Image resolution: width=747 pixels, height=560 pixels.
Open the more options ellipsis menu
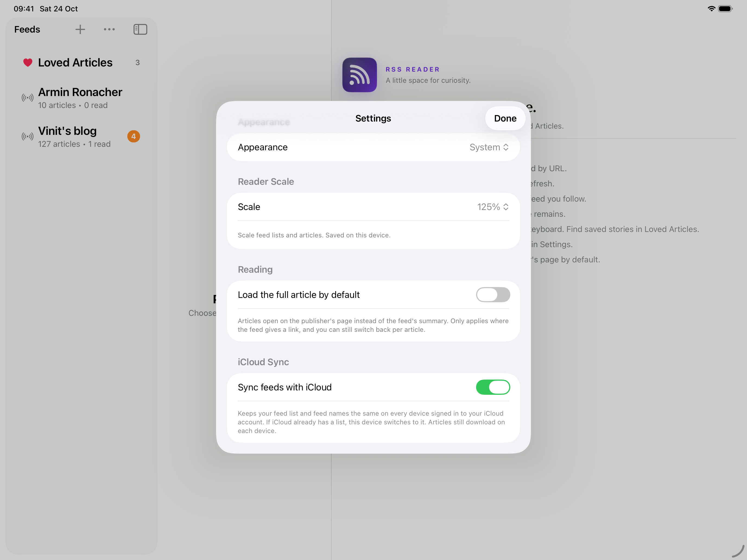point(109,29)
